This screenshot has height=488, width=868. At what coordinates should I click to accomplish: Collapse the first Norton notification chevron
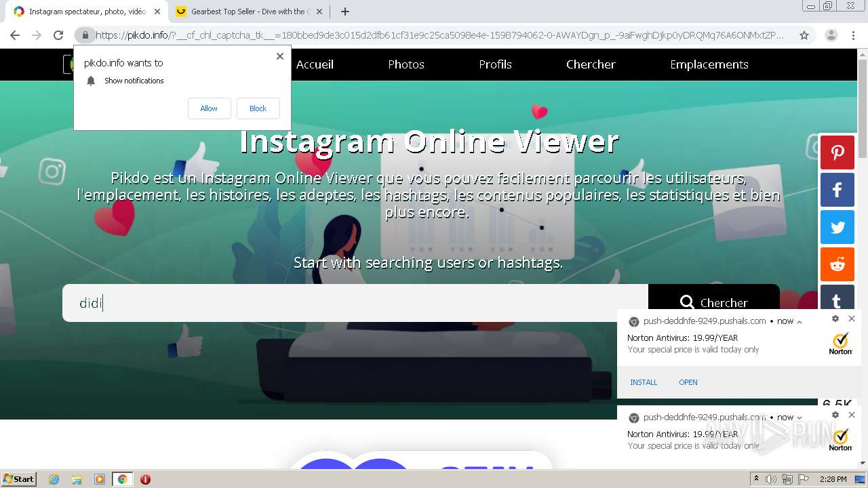[800, 322]
